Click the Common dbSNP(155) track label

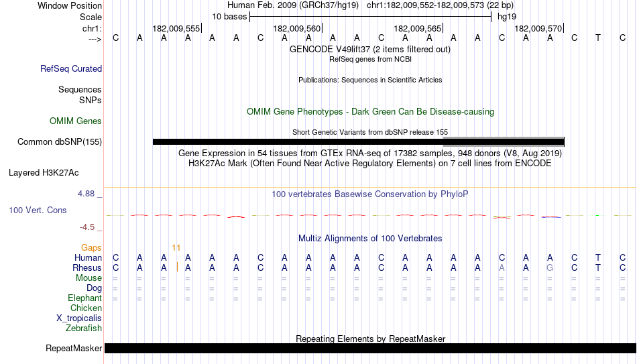59,142
